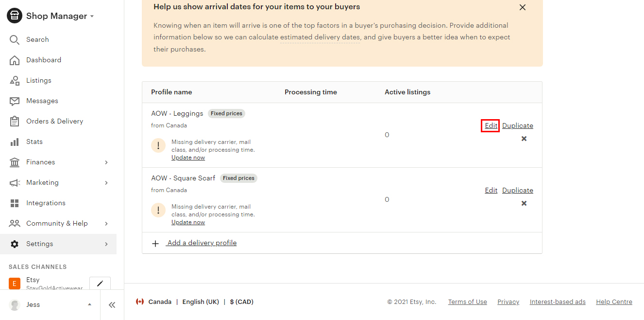Expand the Finances submenu chevron
This screenshot has height=320, width=644.
(x=106, y=162)
